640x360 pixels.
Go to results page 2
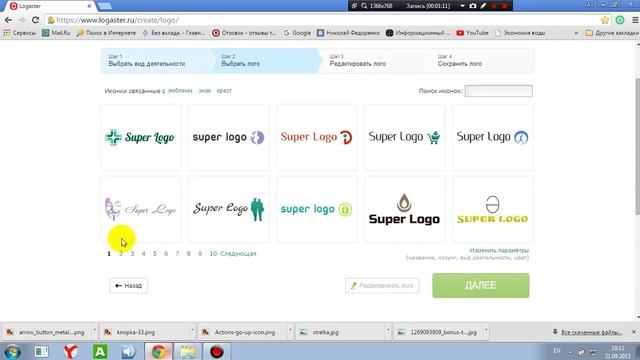point(121,253)
